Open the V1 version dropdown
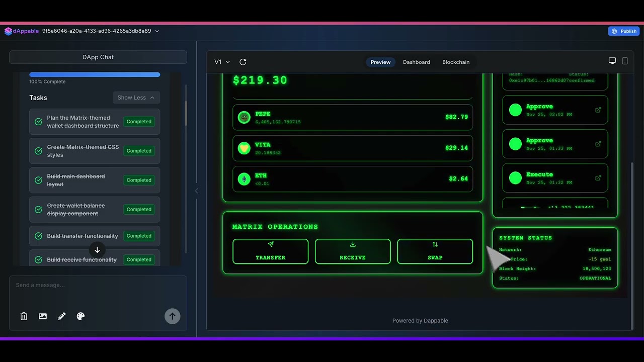The image size is (644, 362). coord(222,62)
